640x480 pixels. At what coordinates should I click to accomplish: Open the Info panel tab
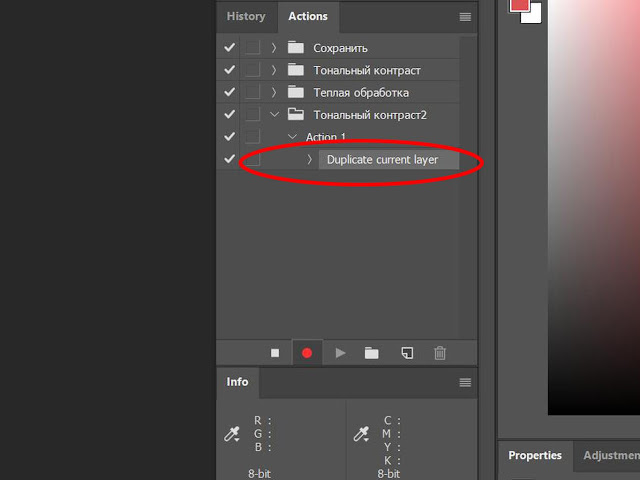click(237, 382)
